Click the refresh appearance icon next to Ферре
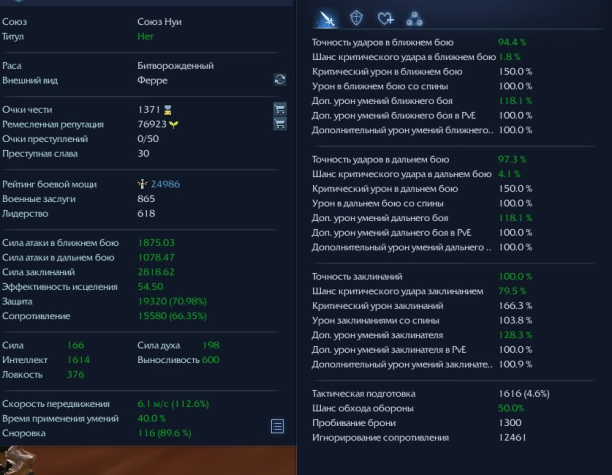 point(279,80)
